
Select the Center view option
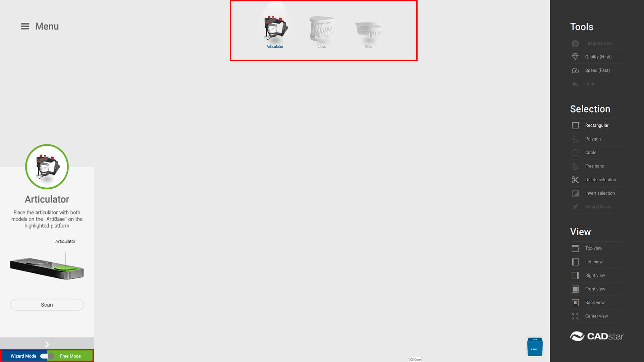click(596, 316)
